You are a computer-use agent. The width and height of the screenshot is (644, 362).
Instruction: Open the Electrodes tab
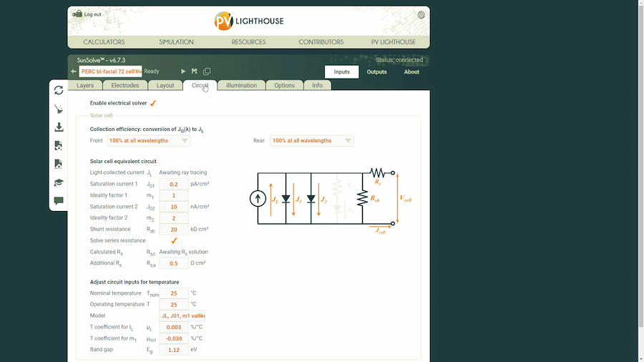coord(125,85)
